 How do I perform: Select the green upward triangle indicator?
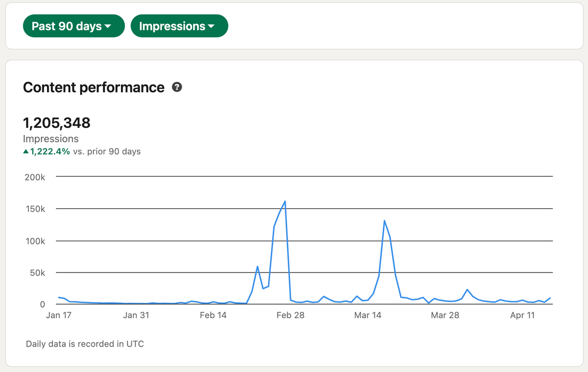[x=25, y=151]
